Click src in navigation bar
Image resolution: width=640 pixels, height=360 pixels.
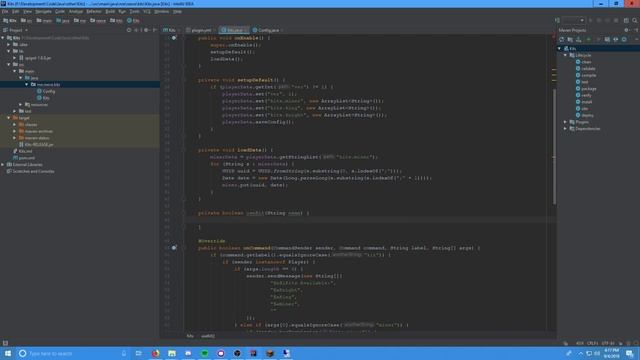(x=27, y=20)
